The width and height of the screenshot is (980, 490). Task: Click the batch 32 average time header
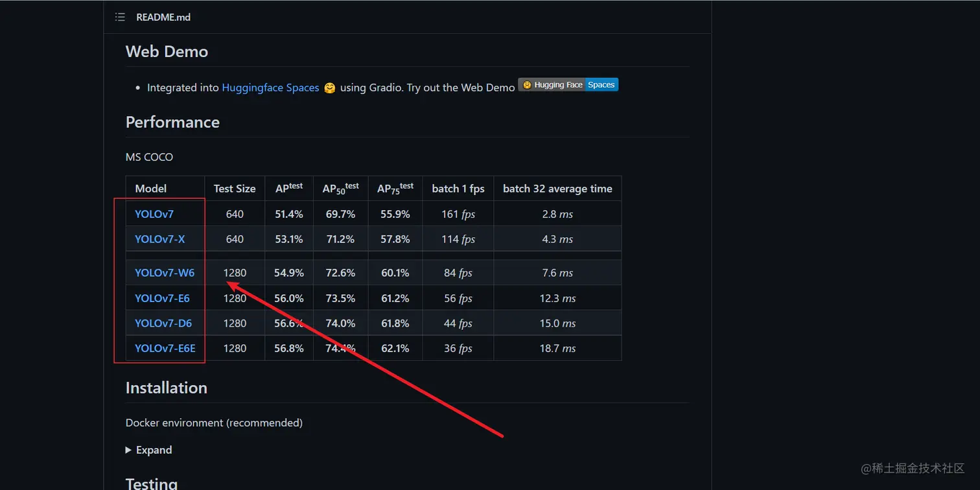pyautogui.click(x=557, y=189)
